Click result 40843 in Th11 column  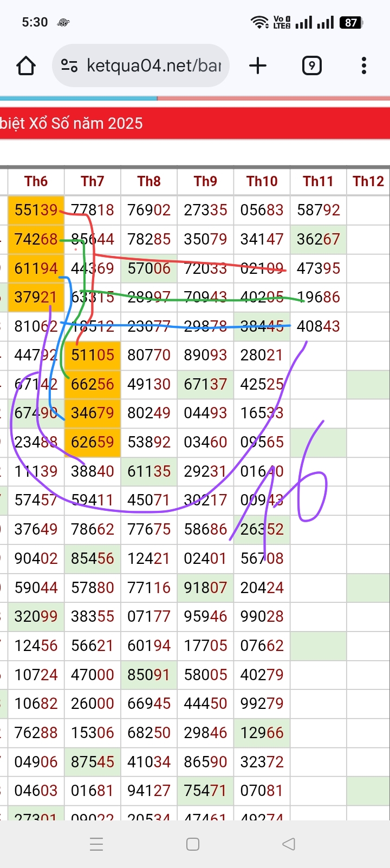[x=318, y=326]
